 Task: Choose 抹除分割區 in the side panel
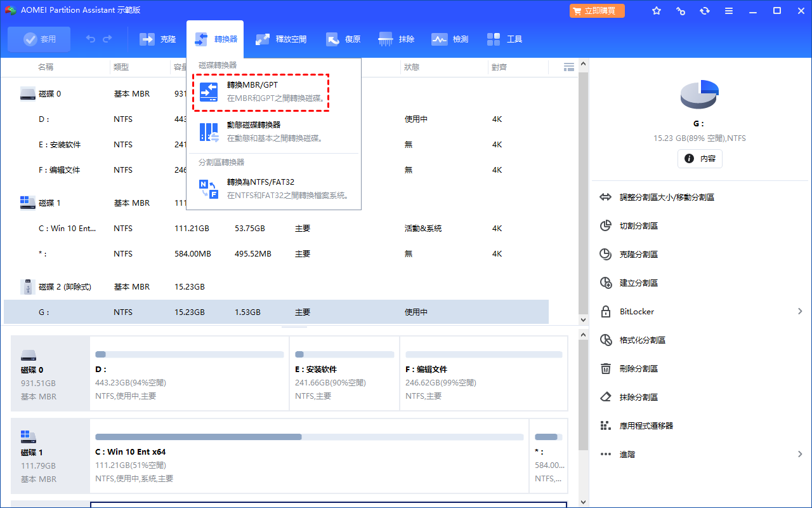click(x=638, y=398)
